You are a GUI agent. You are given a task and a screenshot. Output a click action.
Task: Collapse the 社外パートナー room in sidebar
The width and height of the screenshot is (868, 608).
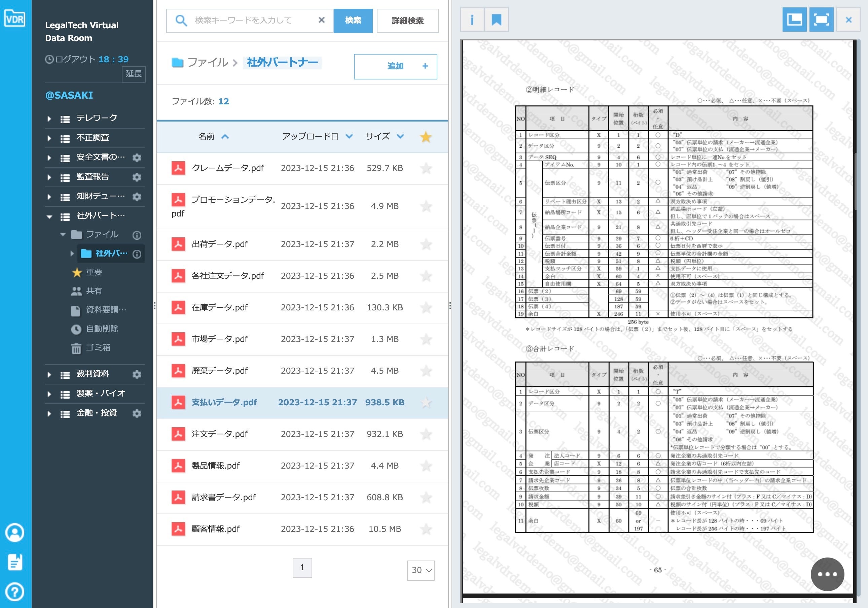click(49, 216)
